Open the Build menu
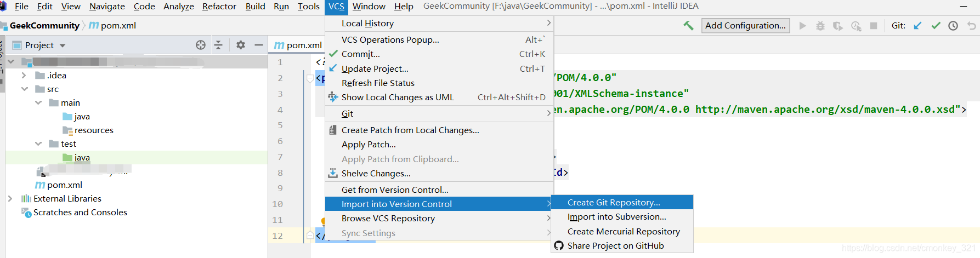This screenshot has height=258, width=980. [256, 7]
